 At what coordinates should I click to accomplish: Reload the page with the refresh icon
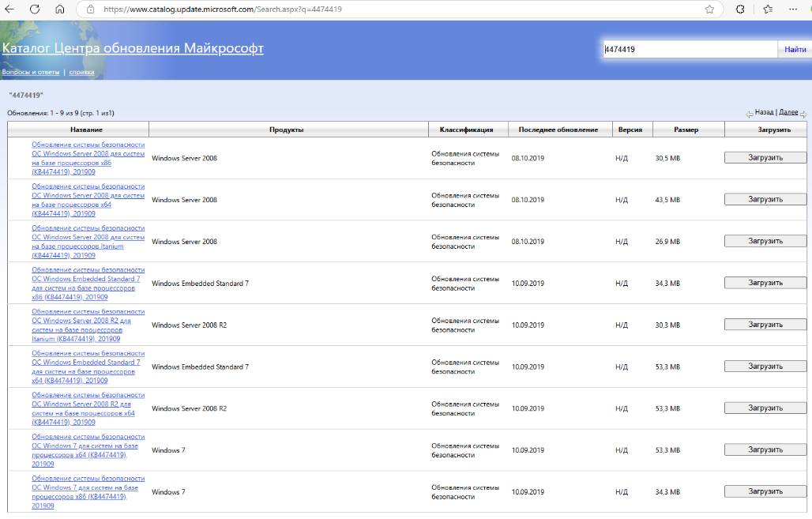pyautogui.click(x=35, y=9)
